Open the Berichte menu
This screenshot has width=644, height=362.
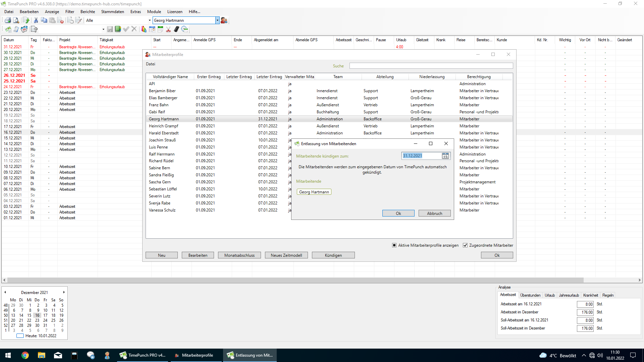pos(88,12)
